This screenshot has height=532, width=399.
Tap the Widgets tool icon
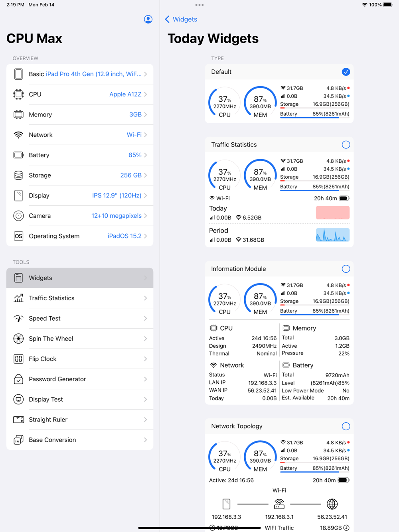[18, 278]
